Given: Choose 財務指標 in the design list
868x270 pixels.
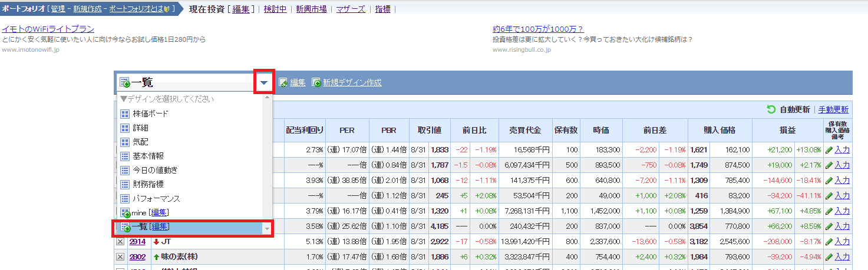Looking at the screenshot, I should 148,185.
